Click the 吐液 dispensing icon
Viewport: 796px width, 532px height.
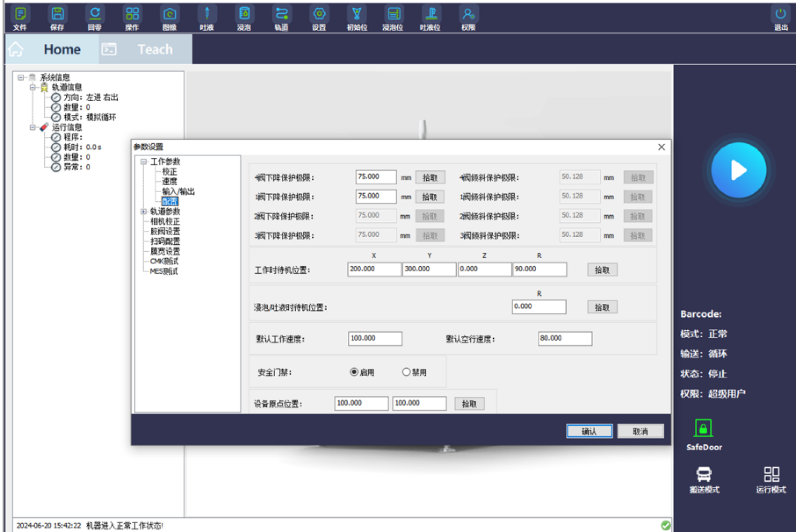(206, 15)
